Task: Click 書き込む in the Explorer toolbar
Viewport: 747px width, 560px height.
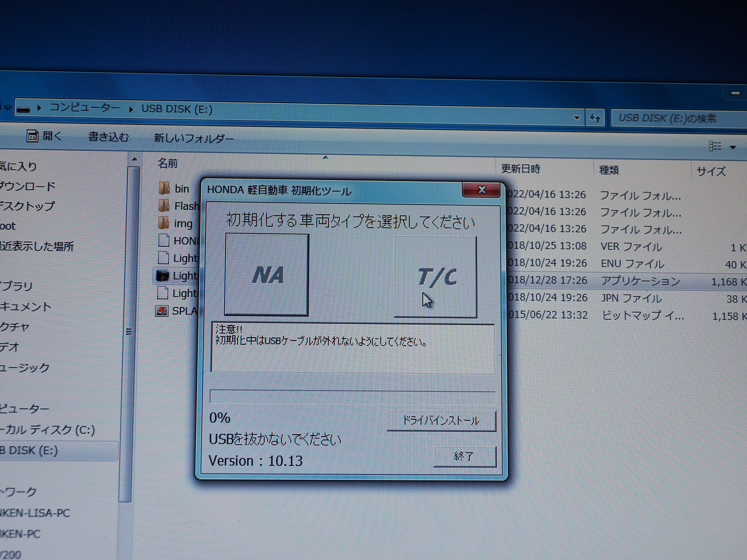Action: [109, 137]
